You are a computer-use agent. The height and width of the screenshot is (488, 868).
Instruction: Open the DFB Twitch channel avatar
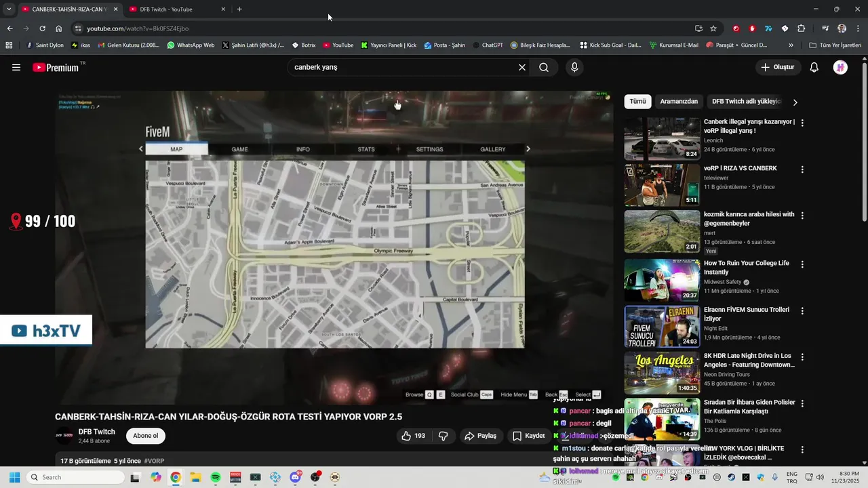(64, 436)
